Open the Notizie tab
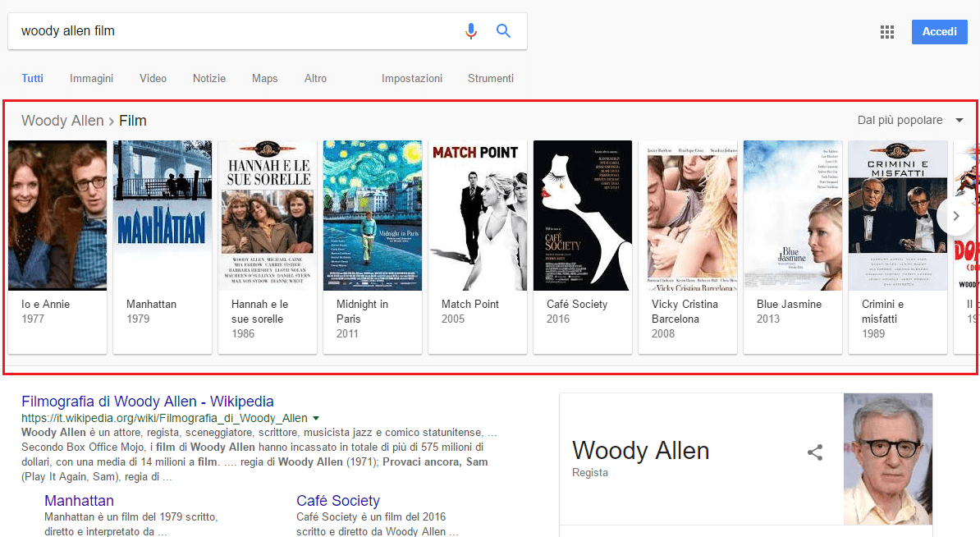Viewport: 980px width, 537px height. pos(209,78)
